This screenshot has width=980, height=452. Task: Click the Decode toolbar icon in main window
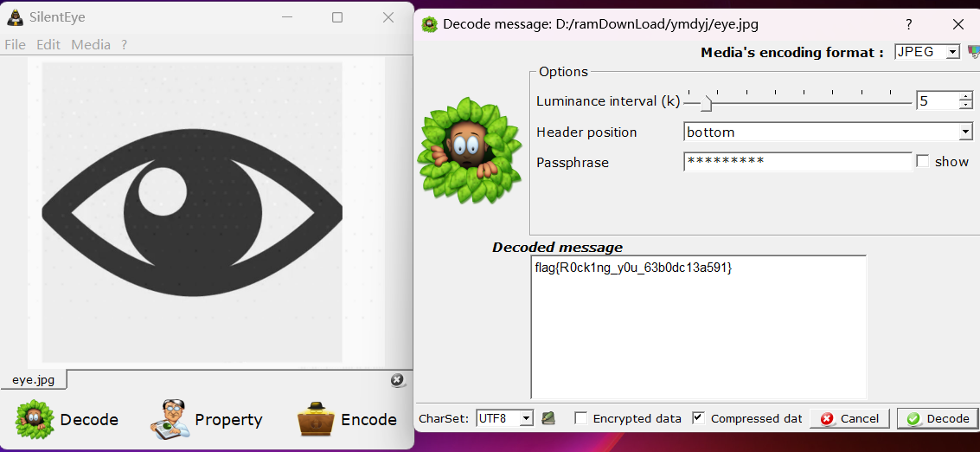click(35, 419)
